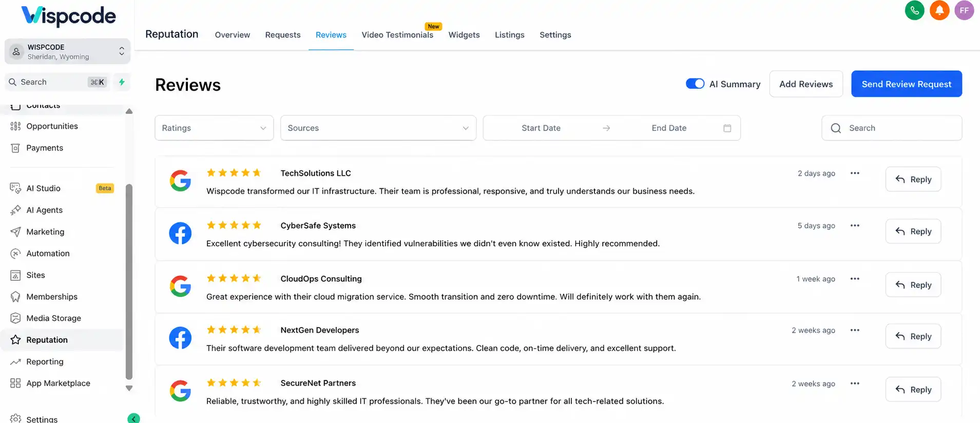Expand the Sources filter dropdown
This screenshot has height=423, width=980.
(x=378, y=128)
